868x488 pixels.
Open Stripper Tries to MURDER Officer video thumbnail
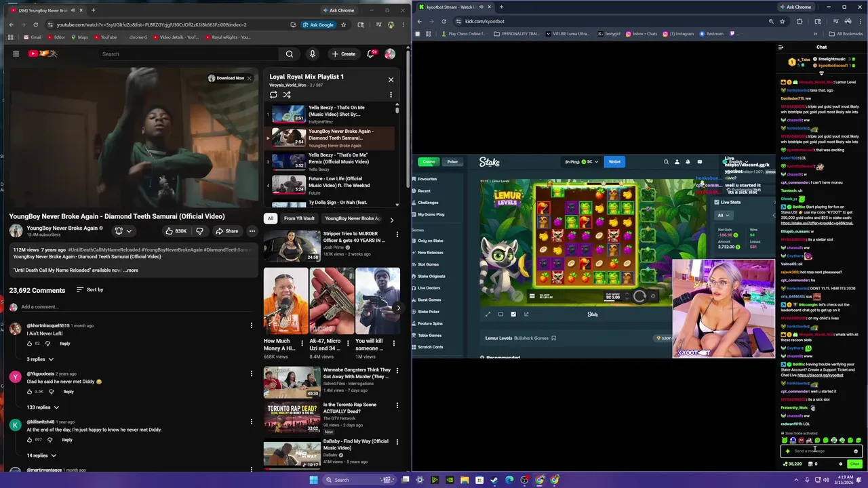tap(292, 245)
